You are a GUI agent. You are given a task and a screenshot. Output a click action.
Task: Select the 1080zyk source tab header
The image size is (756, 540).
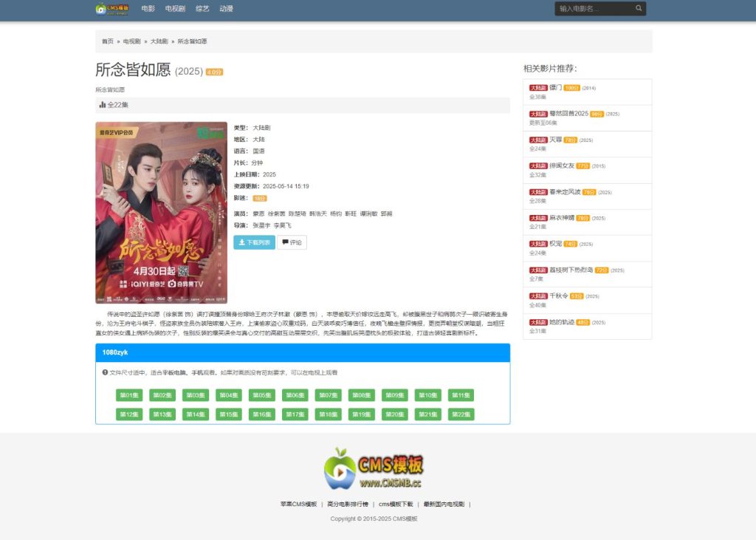[x=115, y=352]
